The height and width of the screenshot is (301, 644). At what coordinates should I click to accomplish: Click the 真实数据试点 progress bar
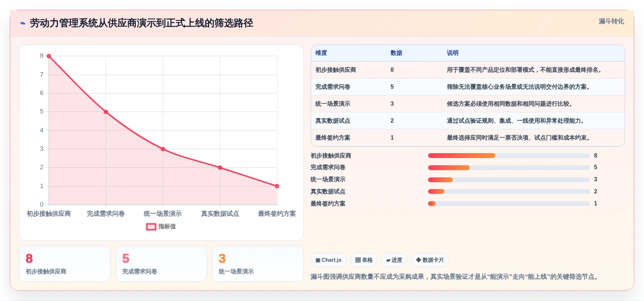pos(509,191)
